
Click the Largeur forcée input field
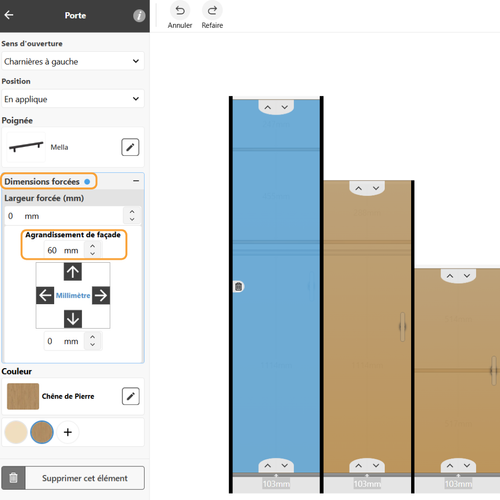point(64,216)
